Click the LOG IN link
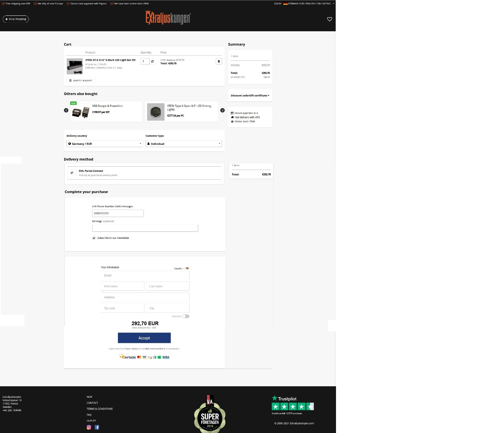This screenshot has height=433, width=504. 278,4
